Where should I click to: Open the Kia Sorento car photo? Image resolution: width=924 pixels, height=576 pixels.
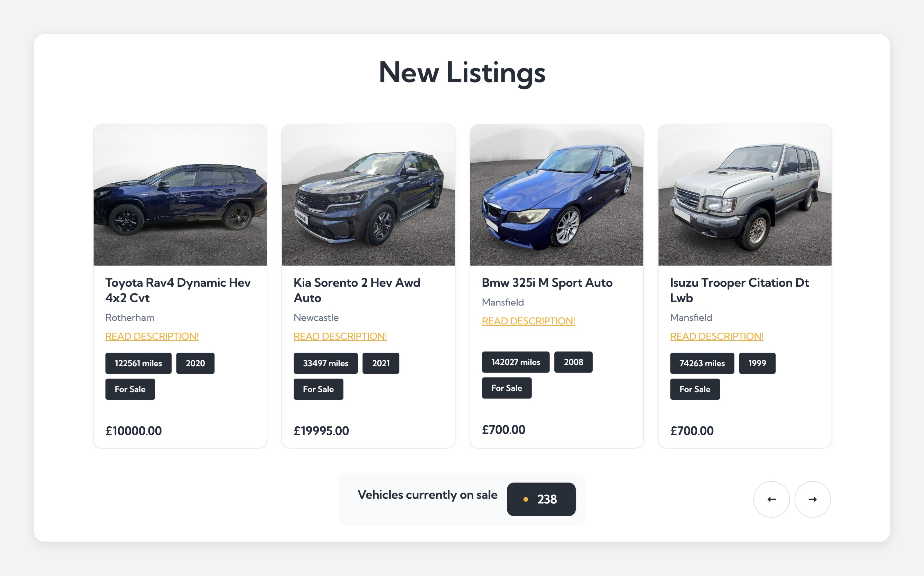368,195
